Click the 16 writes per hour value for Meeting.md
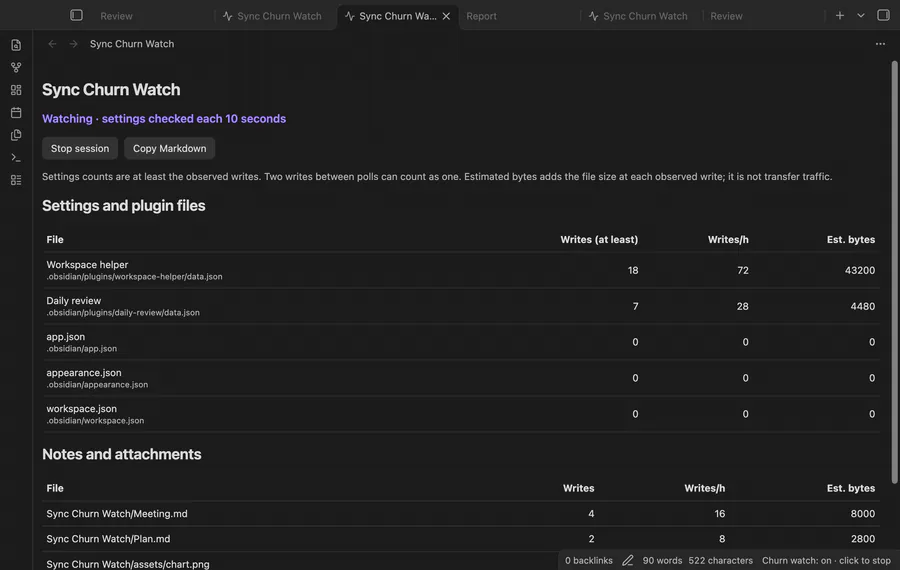Screen dimensions: 900x570 (719, 514)
